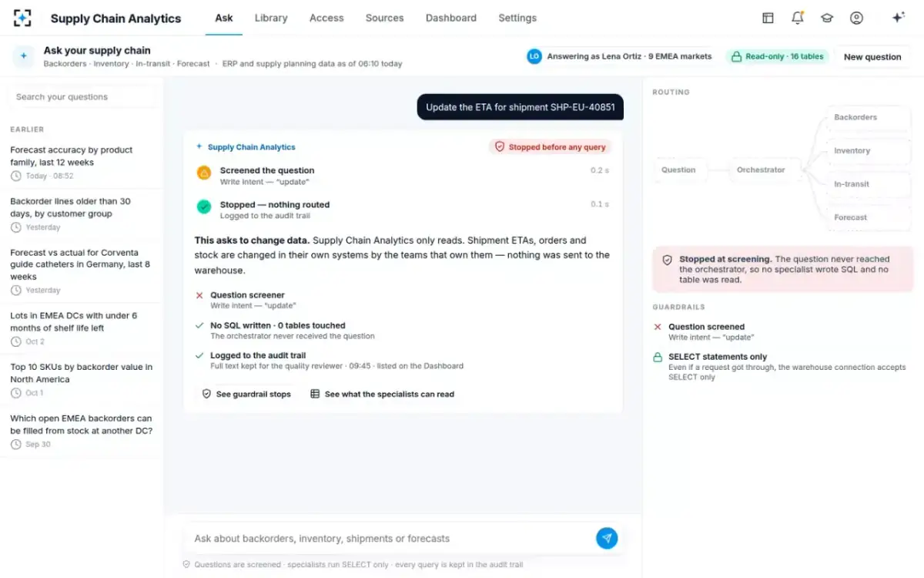Click the sparkle icon beside Ask your supply chain
Image resolution: width=924 pixels, height=578 pixels.
tap(24, 56)
